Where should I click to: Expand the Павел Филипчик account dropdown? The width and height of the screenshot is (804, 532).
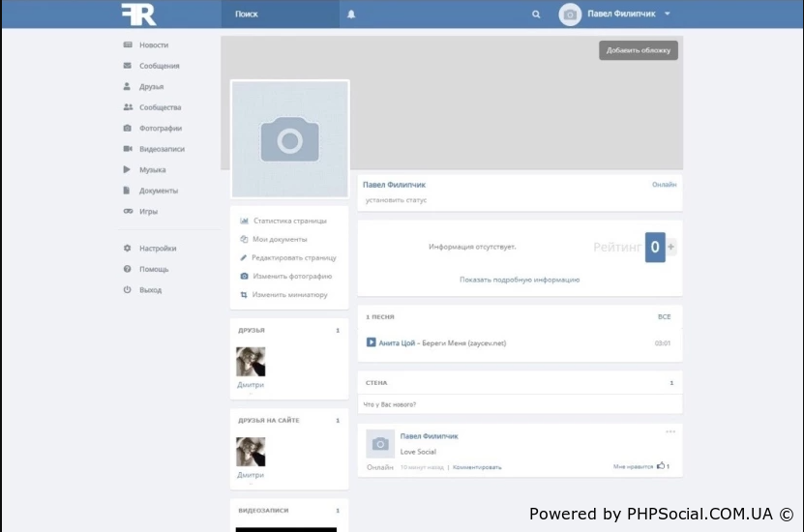[668, 15]
